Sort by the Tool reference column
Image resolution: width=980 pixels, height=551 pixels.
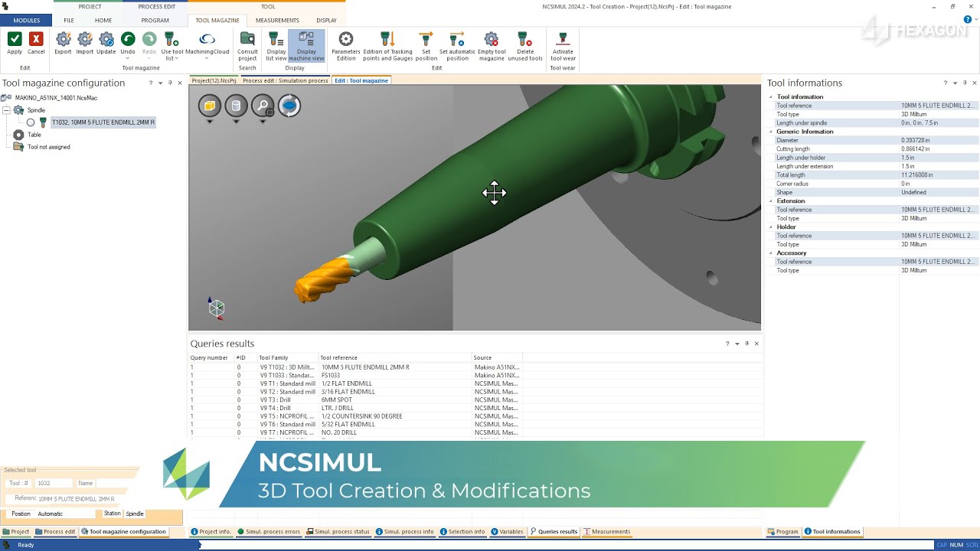pos(395,357)
